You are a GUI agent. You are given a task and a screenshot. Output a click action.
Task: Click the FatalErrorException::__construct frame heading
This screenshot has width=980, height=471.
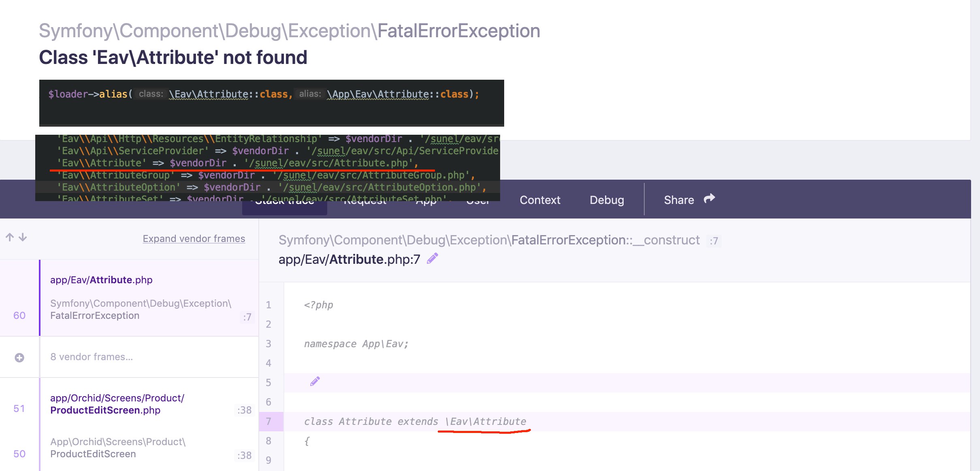pos(489,240)
